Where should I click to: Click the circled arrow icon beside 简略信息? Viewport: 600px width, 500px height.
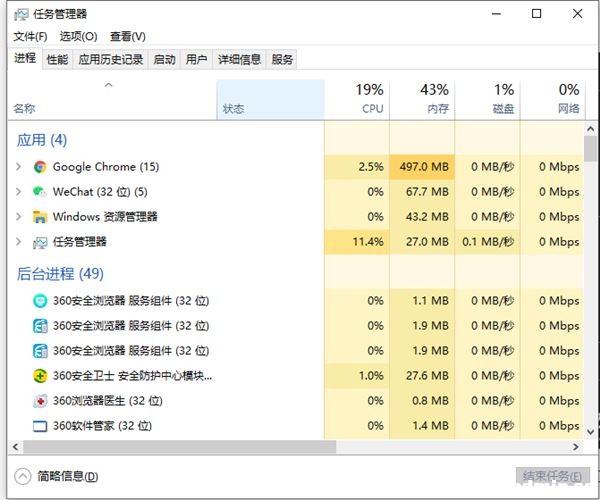[23, 476]
